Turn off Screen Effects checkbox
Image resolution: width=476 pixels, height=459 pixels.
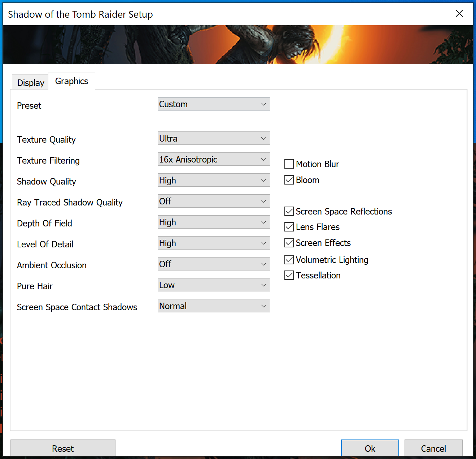coord(289,243)
